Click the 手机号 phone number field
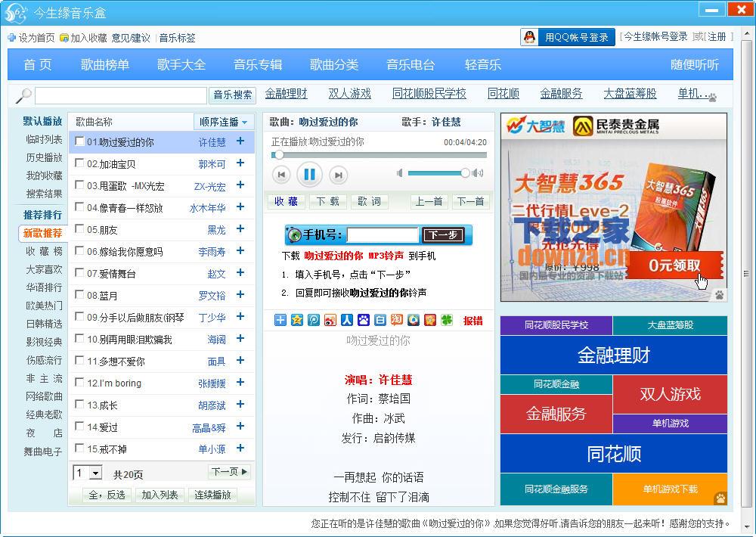This screenshot has width=756, height=537. pos(383,235)
